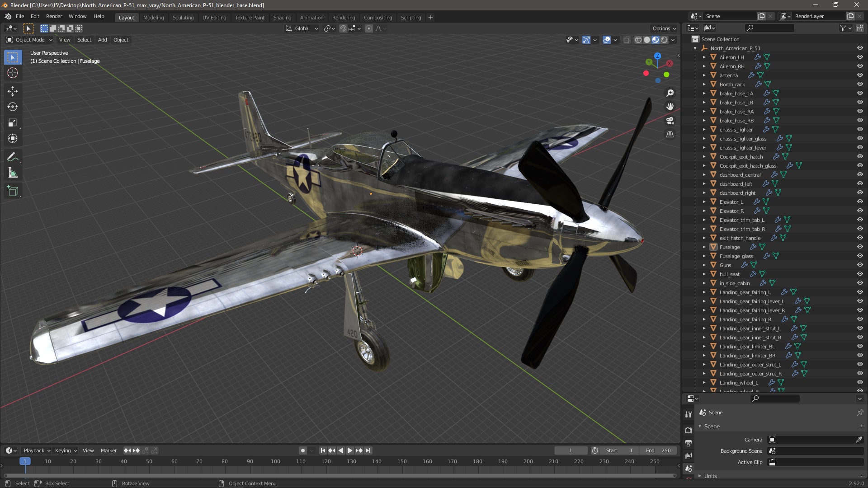Viewport: 868px width, 488px height.
Task: Toggle the camera view icon
Action: (670, 121)
